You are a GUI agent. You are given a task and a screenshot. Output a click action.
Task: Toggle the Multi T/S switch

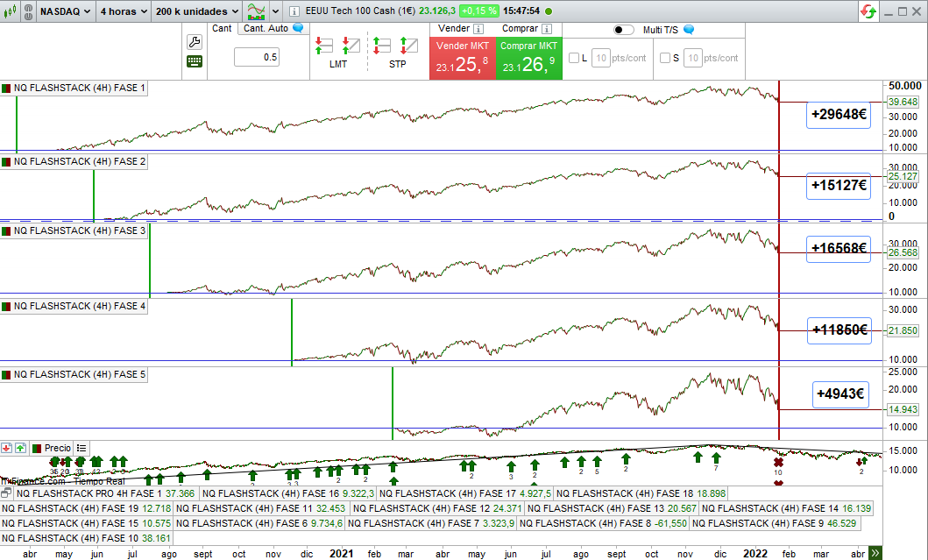[624, 30]
